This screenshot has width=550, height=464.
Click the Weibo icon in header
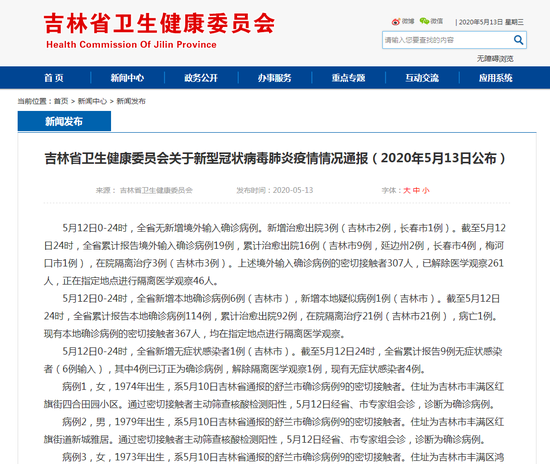pyautogui.click(x=396, y=22)
